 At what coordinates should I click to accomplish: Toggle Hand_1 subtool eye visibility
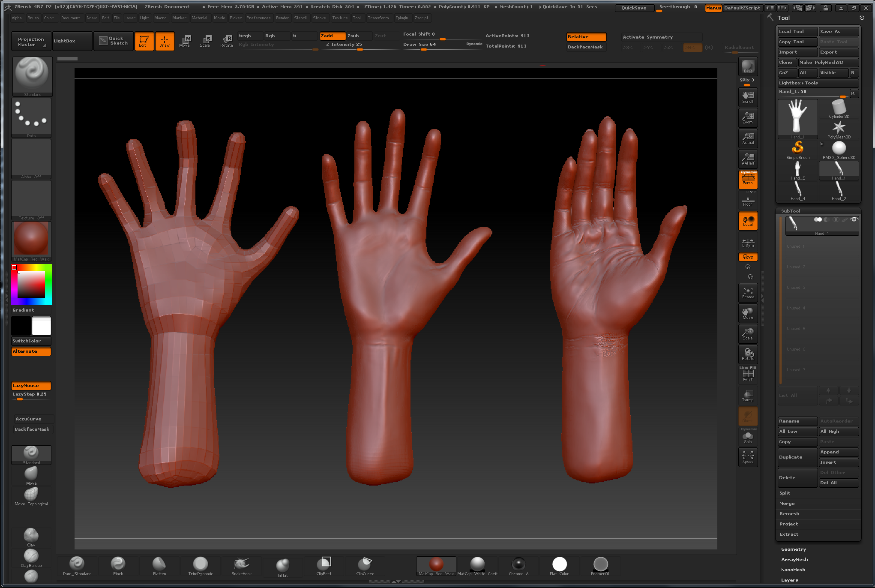(854, 219)
